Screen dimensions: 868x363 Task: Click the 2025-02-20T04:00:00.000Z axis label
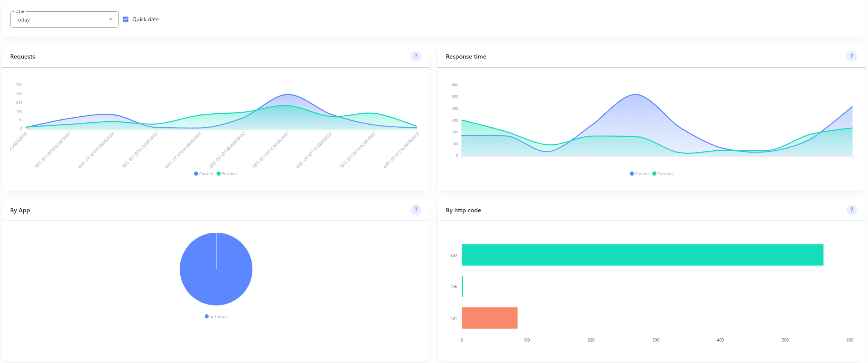tap(140, 150)
